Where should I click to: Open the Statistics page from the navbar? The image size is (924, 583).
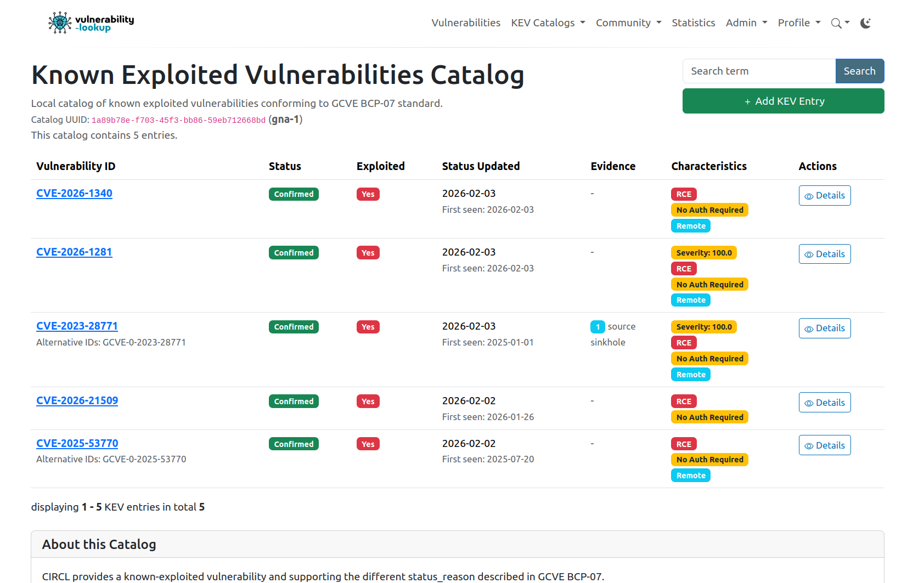click(693, 22)
